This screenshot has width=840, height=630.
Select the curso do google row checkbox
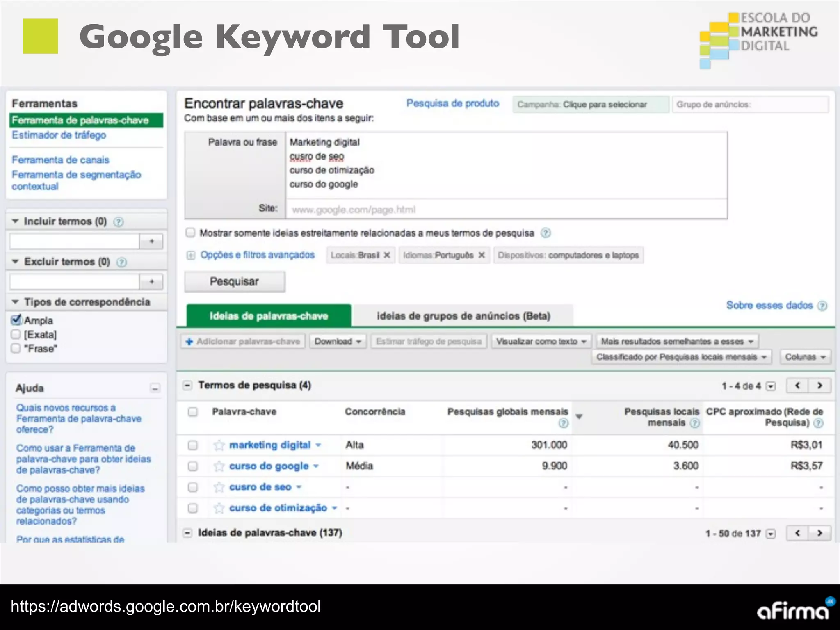pyautogui.click(x=192, y=466)
